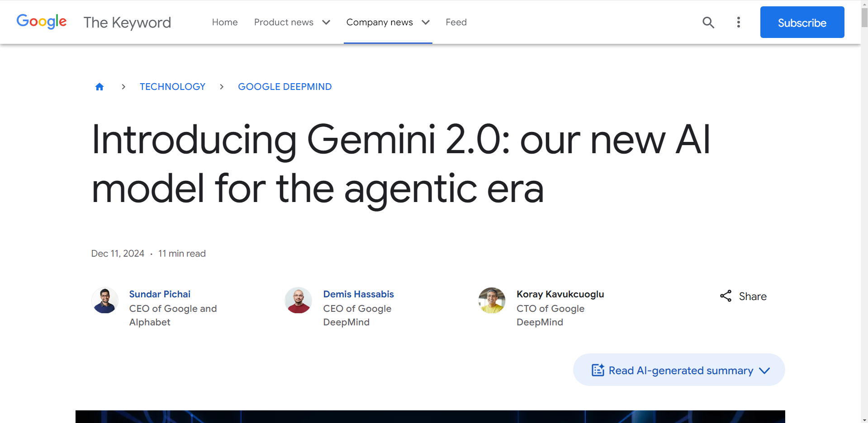Expand the Product news dropdown chevron
This screenshot has width=868, height=423.
click(x=326, y=22)
